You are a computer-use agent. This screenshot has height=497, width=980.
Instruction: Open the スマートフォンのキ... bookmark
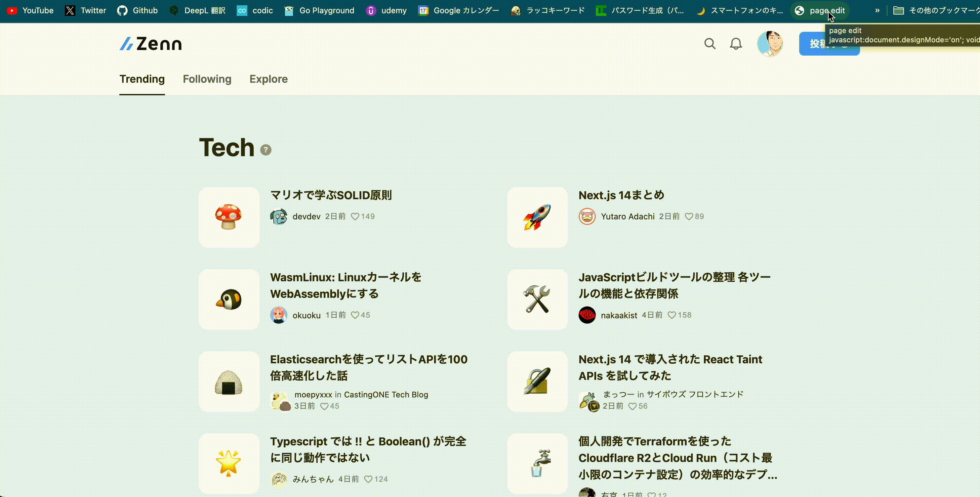740,10
